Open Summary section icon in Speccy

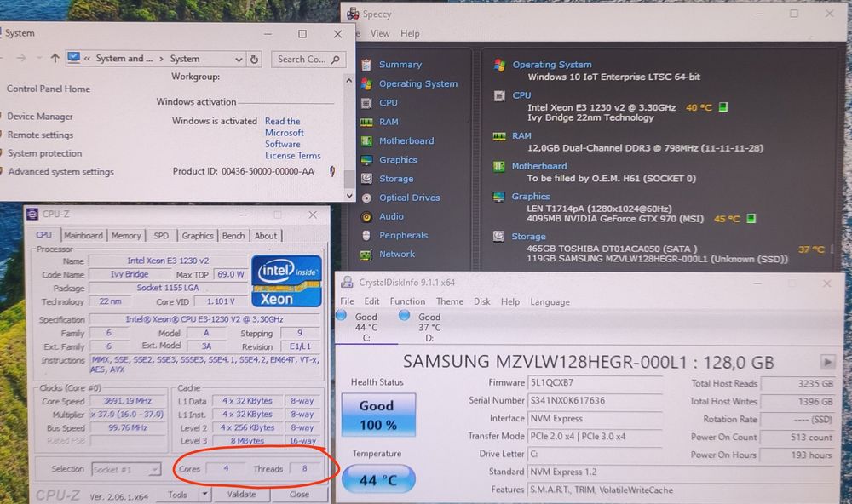[x=366, y=65]
